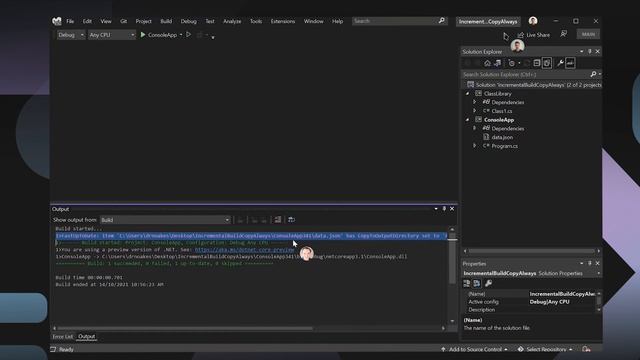Pin the Output panel
This screenshot has height=360, width=640.
click(444, 209)
